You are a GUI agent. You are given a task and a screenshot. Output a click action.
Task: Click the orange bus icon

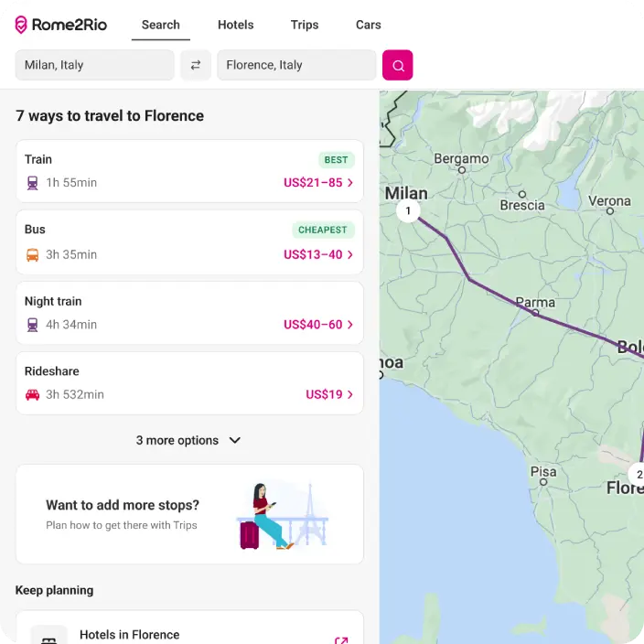[x=32, y=254]
